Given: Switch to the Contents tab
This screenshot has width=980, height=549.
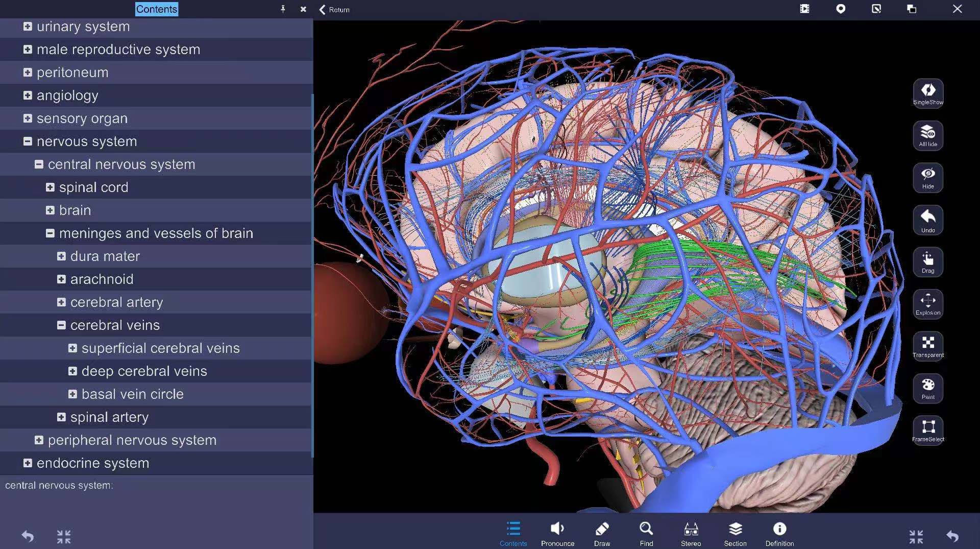Looking at the screenshot, I should (513, 534).
